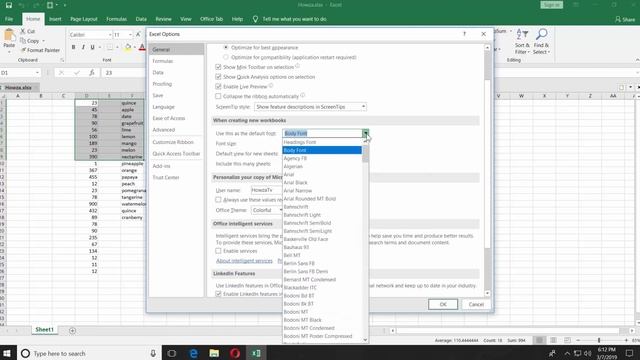Screen dimensions: 640x360
Task: Select Optimize for compatibility radio button
Action: pos(226,58)
